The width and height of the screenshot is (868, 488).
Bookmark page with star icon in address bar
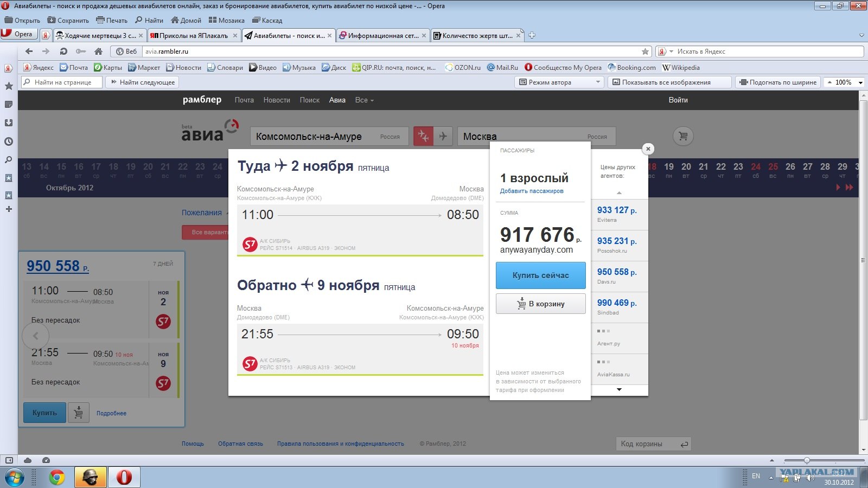[645, 52]
